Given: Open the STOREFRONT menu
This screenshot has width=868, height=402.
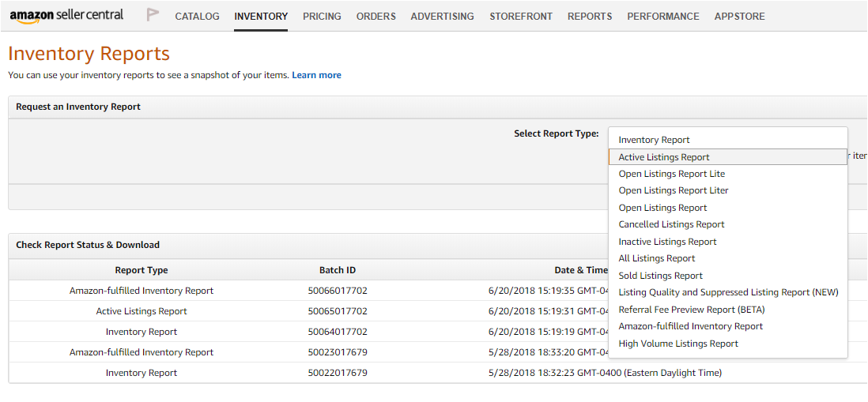Looking at the screenshot, I should click(x=521, y=17).
